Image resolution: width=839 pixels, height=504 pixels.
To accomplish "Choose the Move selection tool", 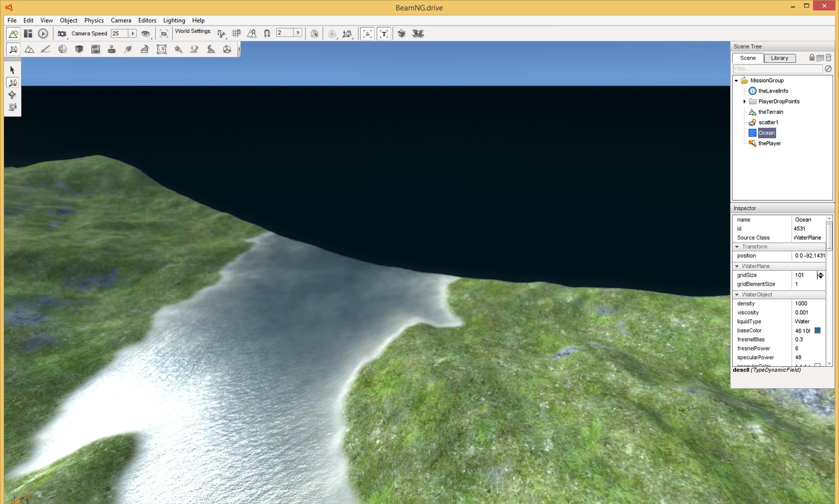I will tap(12, 82).
